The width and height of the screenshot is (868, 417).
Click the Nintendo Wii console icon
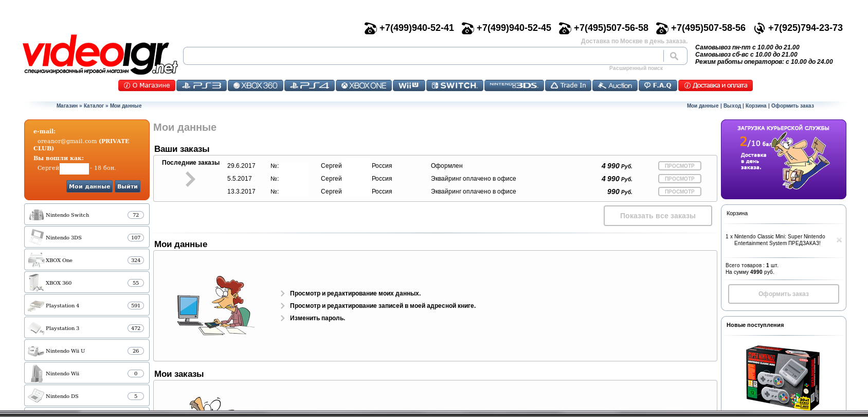tap(36, 373)
